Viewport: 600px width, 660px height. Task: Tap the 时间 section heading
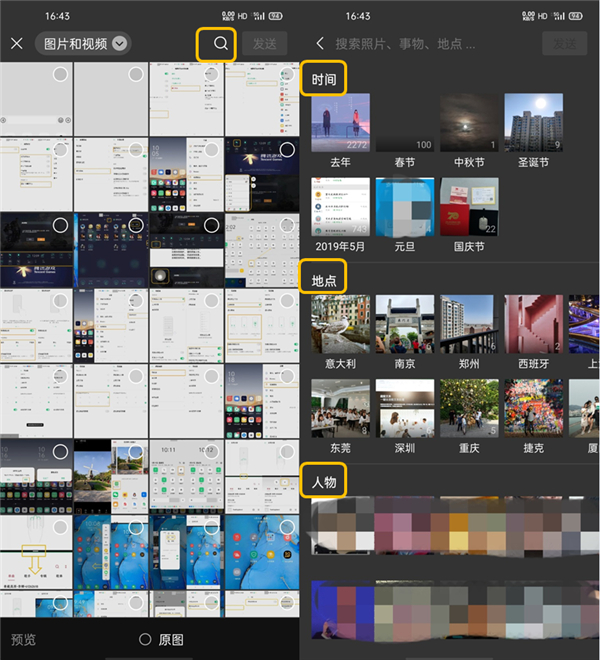pos(324,79)
